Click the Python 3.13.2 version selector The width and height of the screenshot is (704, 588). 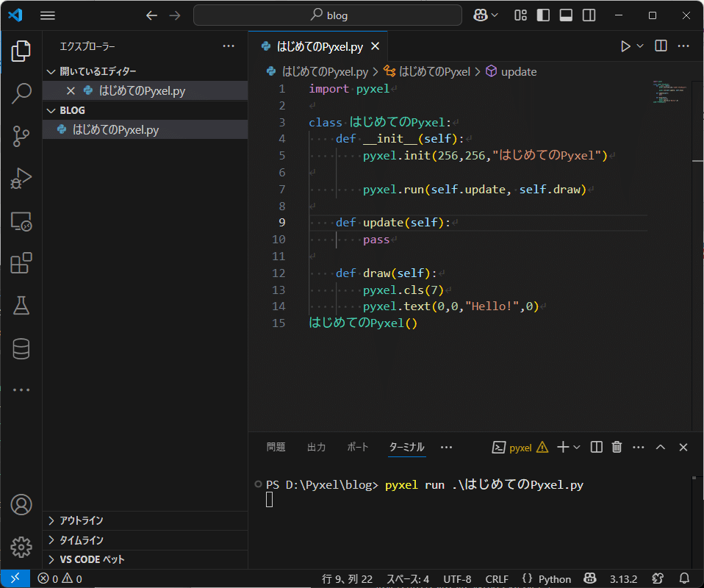623,579
